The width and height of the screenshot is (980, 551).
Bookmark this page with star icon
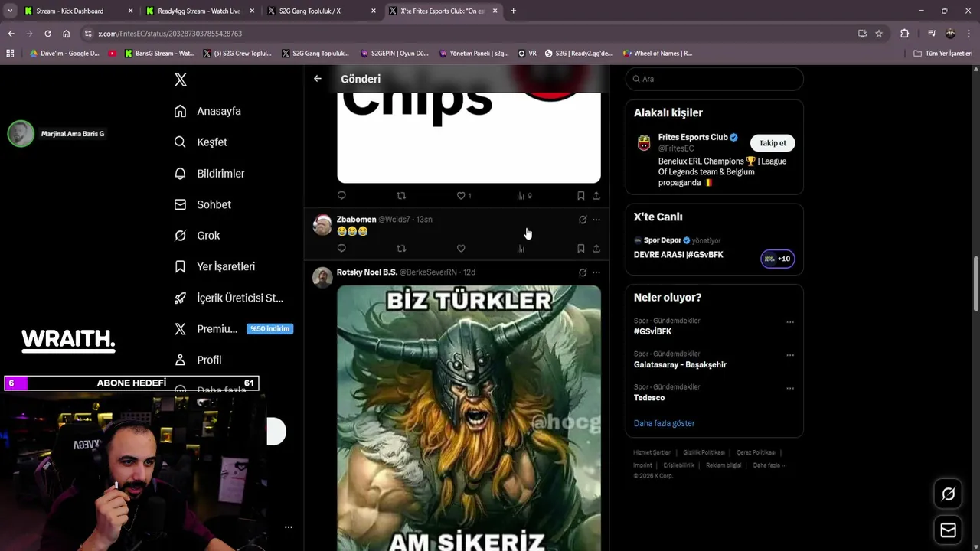pos(879,34)
